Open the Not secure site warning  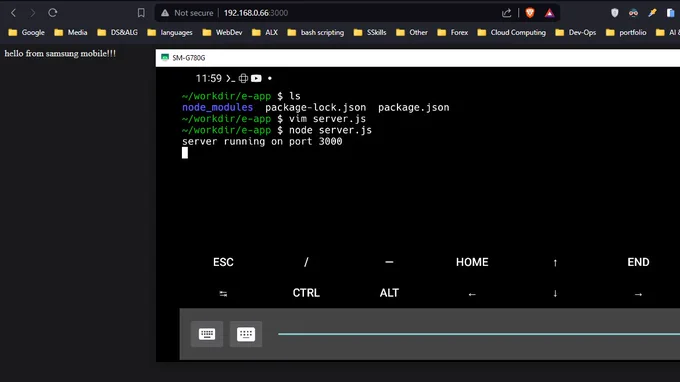pos(187,13)
